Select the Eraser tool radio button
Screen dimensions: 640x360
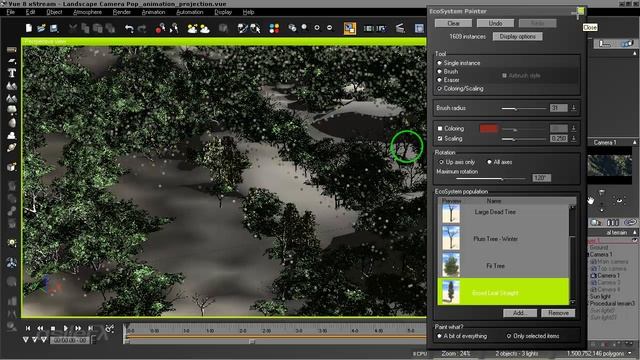[x=440, y=80]
